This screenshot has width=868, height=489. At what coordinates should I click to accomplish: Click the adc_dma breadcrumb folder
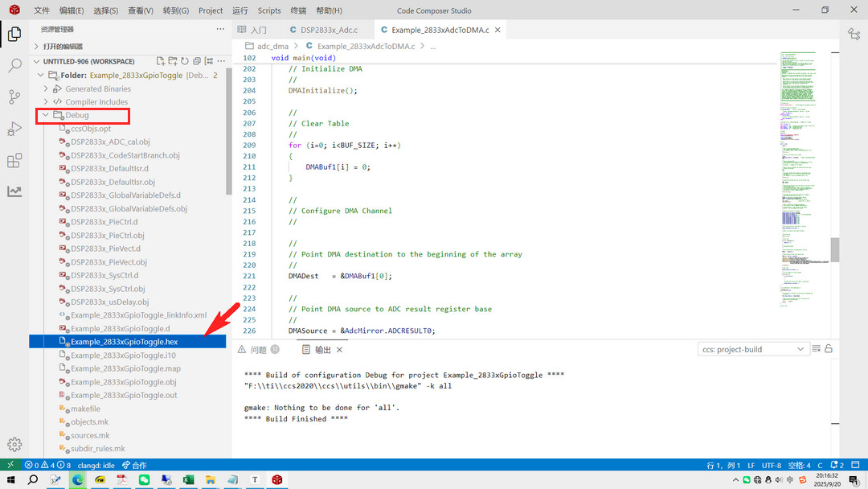272,47
